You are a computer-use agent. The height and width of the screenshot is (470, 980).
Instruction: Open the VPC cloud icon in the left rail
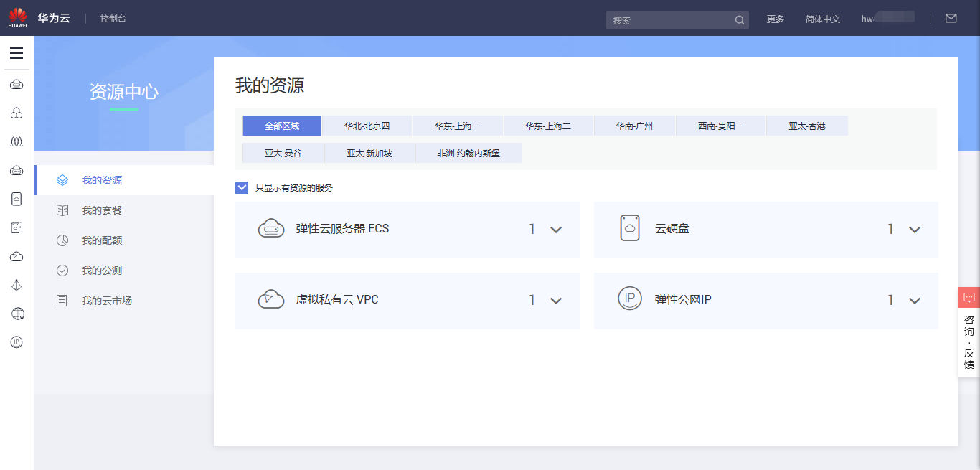pyautogui.click(x=17, y=256)
